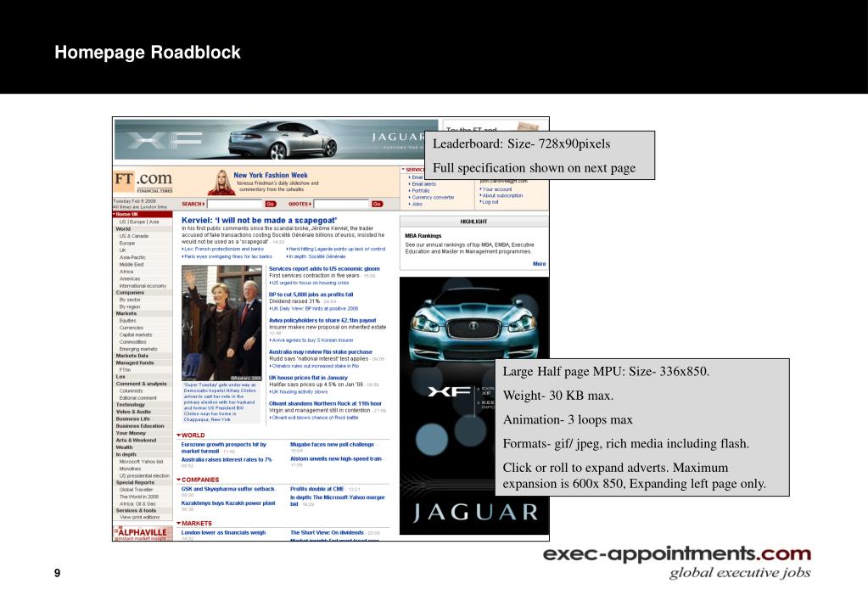Viewport: 868px width, 601px height.
Task: Collapse the WORLD section arrow
Action: [179, 435]
